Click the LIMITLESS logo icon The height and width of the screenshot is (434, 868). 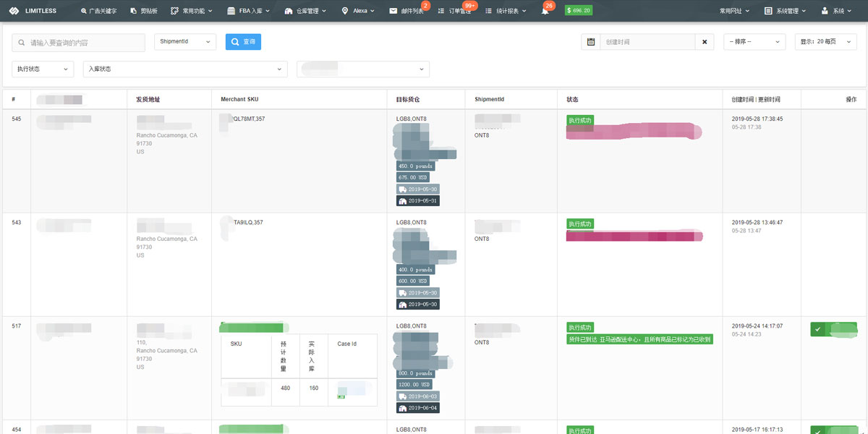coord(14,11)
